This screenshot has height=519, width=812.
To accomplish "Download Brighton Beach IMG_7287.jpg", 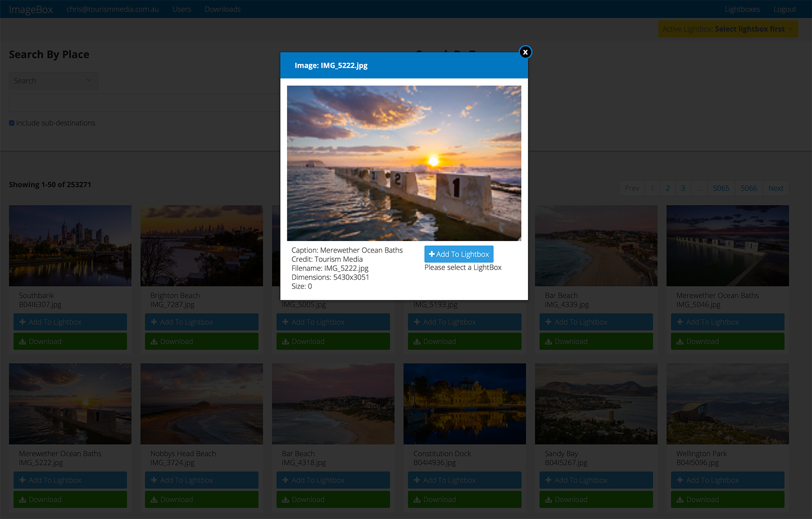I will pos(202,341).
